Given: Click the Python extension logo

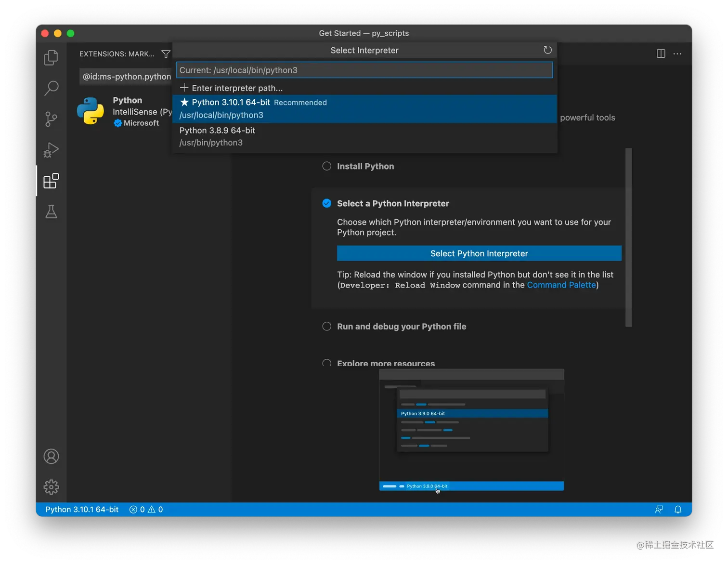Looking at the screenshot, I should [90, 111].
